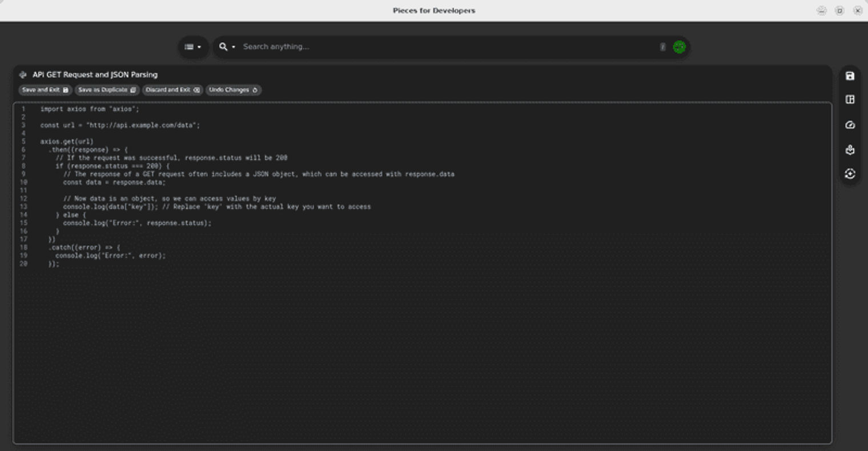868x451 pixels.
Task: Click Save as Duplicate button
Action: [107, 90]
